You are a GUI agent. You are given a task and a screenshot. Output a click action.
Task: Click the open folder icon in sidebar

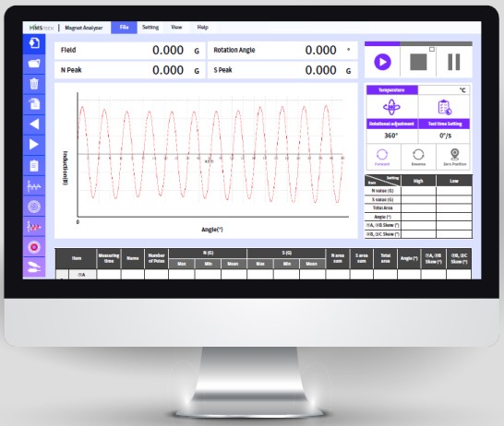pos(34,64)
